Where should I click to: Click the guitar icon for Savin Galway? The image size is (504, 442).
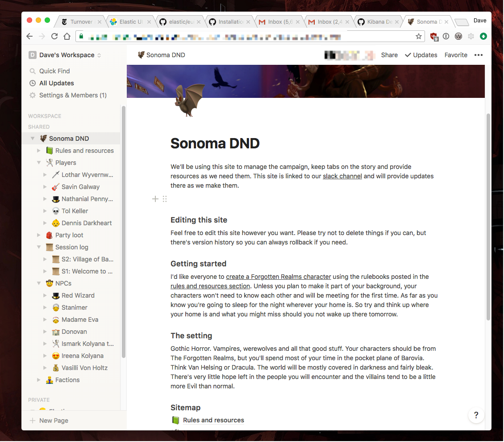tap(56, 187)
